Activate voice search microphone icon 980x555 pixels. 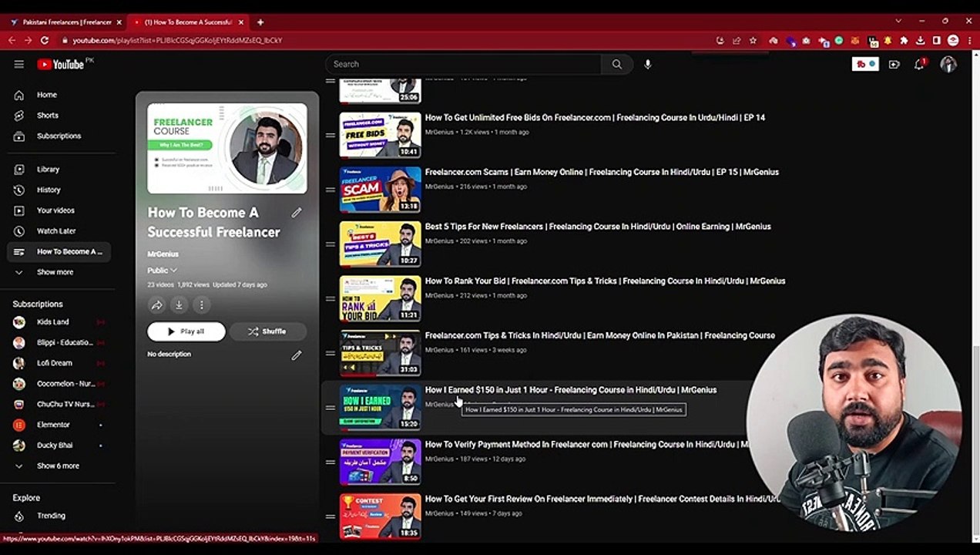click(648, 65)
